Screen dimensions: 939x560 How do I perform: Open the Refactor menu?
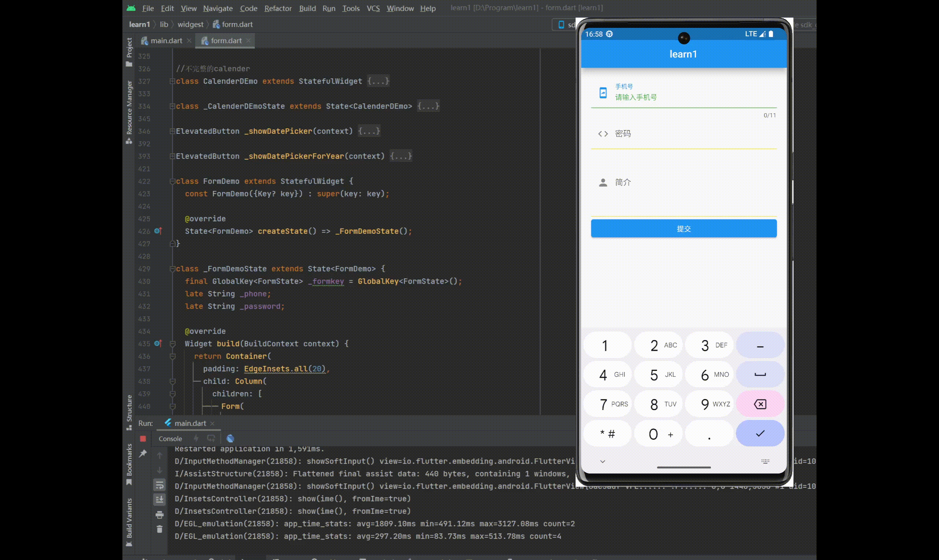click(278, 8)
